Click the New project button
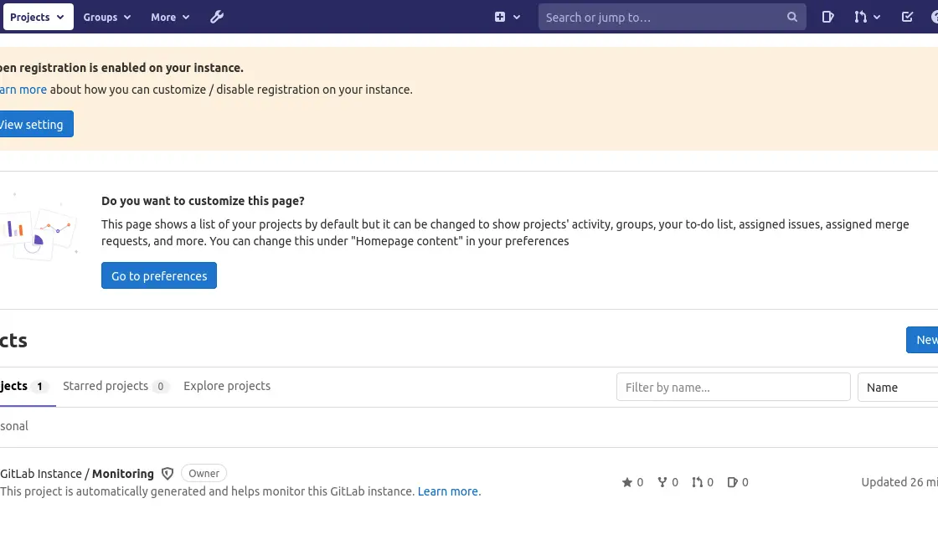938x560 pixels. 923,340
